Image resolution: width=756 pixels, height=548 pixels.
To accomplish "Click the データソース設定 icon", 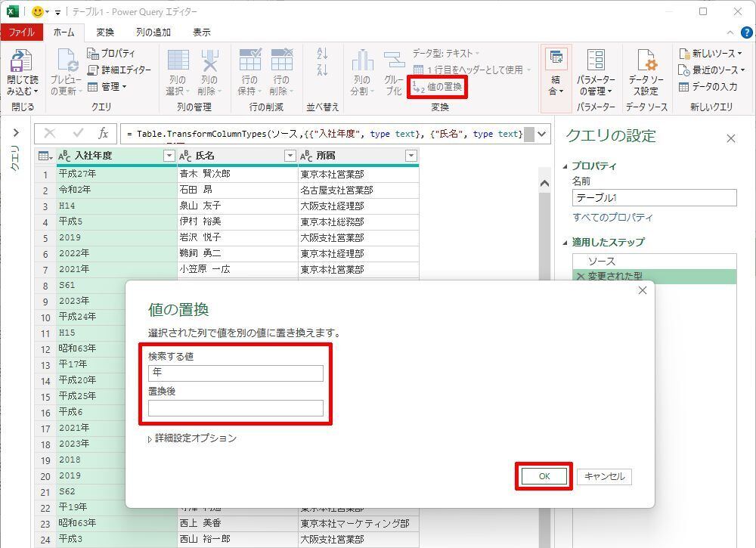I will point(645,63).
